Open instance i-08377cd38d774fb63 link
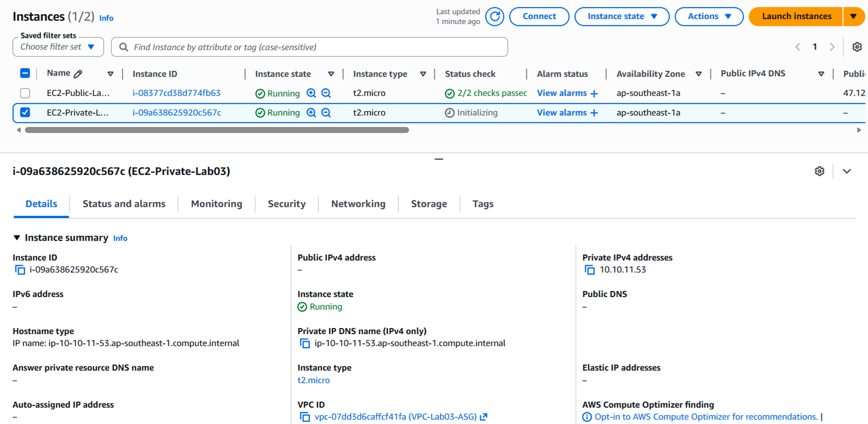The height and width of the screenshot is (424, 868). 176,93
